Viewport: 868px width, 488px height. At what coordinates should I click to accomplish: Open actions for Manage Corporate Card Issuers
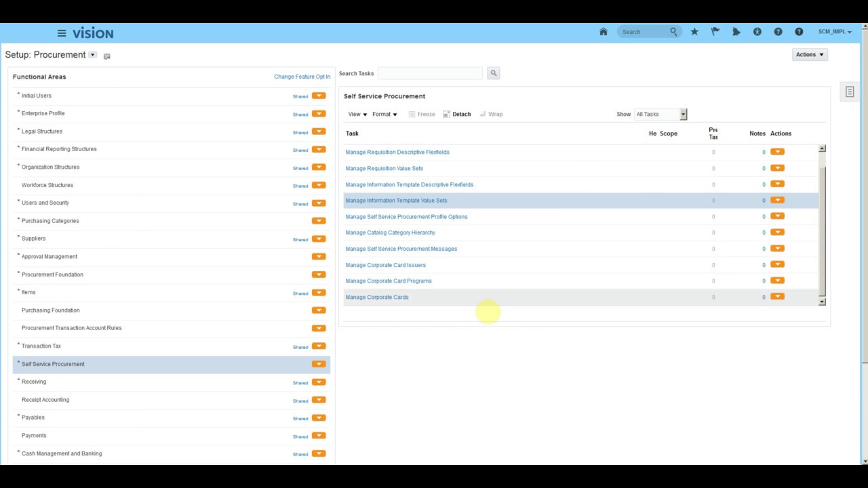(777, 265)
